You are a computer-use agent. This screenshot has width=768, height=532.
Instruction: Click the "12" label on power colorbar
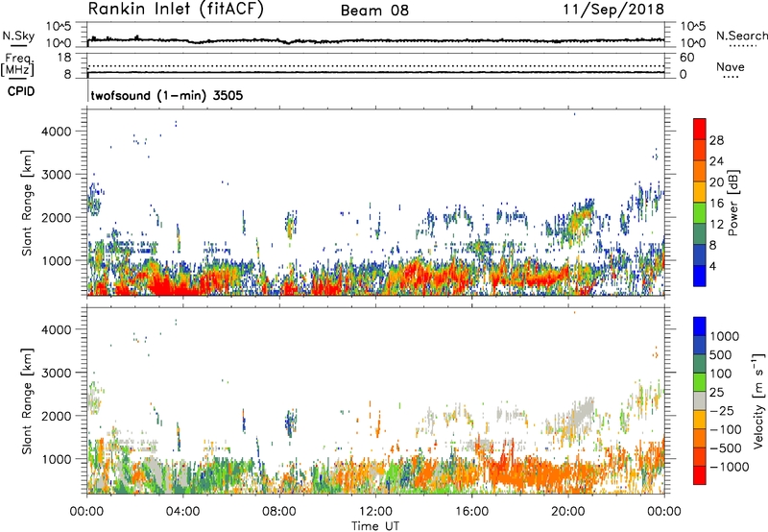click(x=716, y=225)
